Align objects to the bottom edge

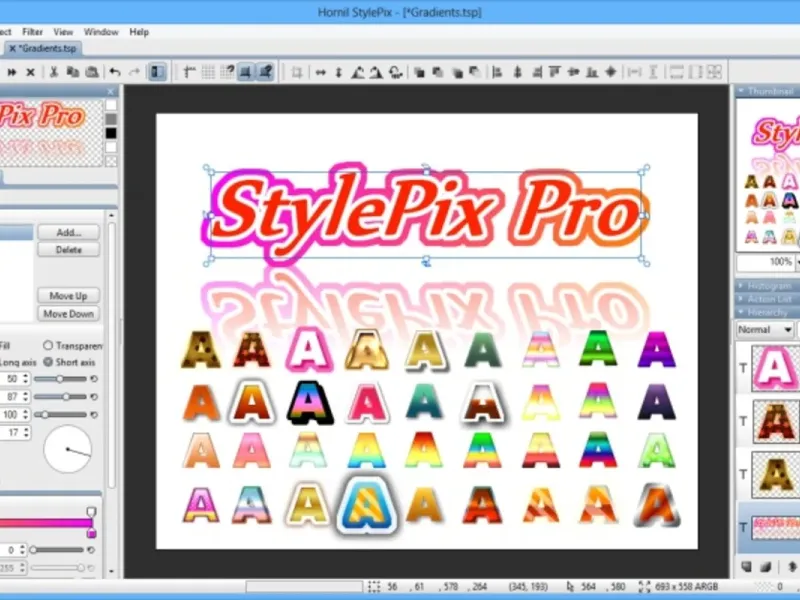pyautogui.click(x=592, y=72)
